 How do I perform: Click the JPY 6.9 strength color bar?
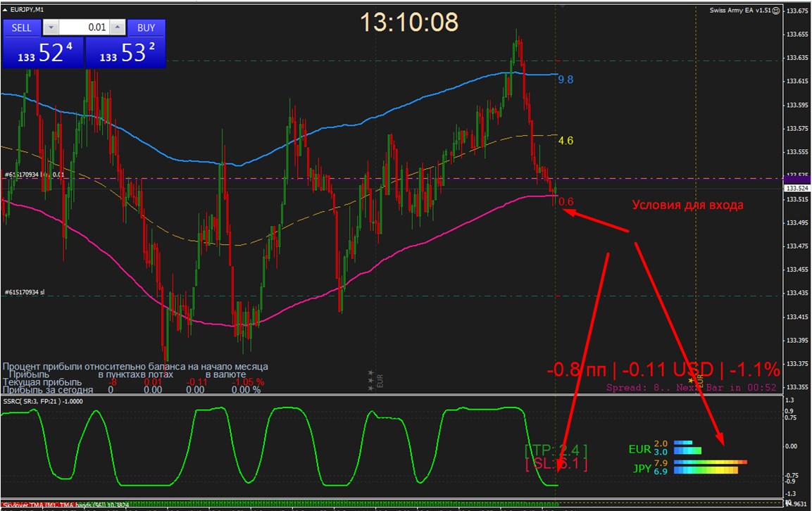click(706, 470)
